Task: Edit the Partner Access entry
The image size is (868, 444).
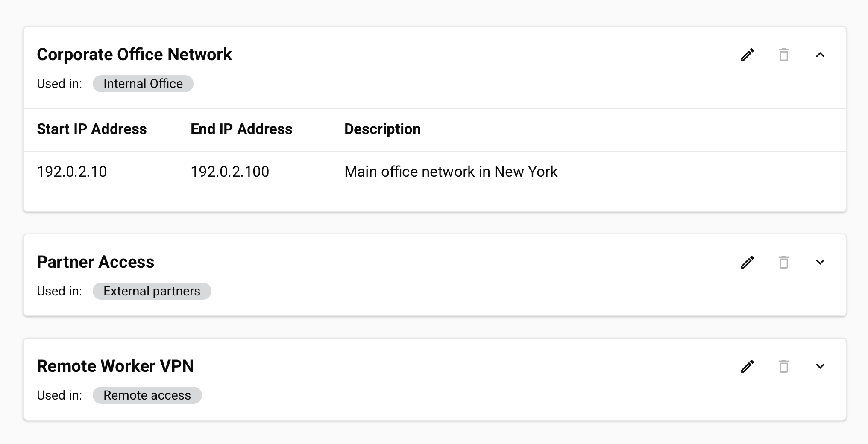Action: pos(748,262)
